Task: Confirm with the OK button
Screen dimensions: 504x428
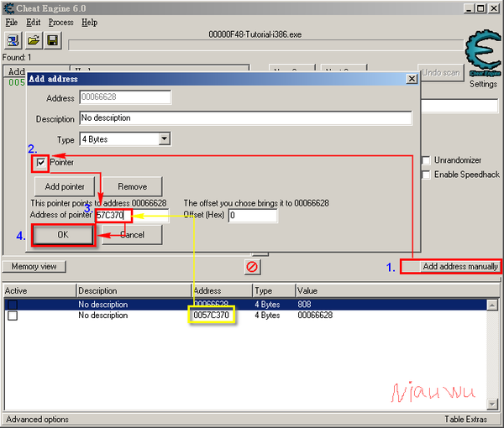Action: tap(63, 235)
